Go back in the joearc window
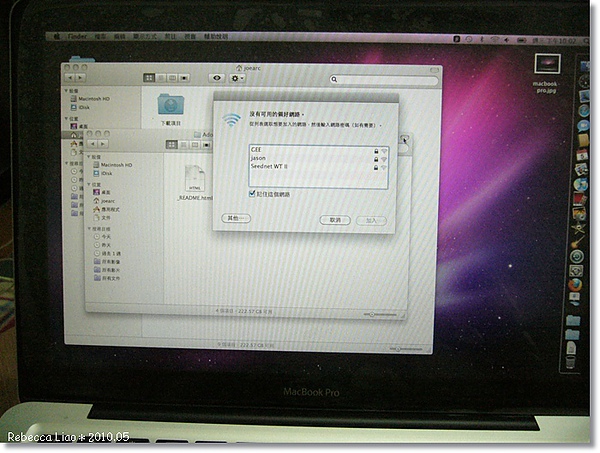The image size is (600, 453). click(x=70, y=78)
